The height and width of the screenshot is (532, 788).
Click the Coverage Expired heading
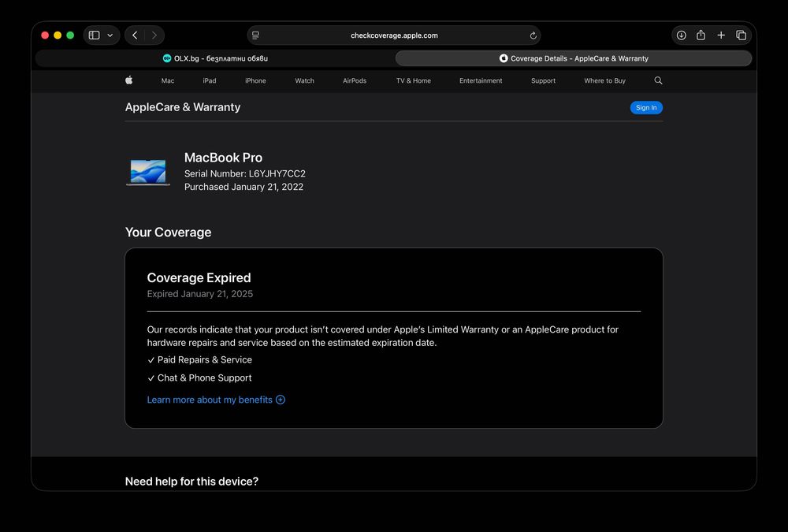pyautogui.click(x=199, y=277)
